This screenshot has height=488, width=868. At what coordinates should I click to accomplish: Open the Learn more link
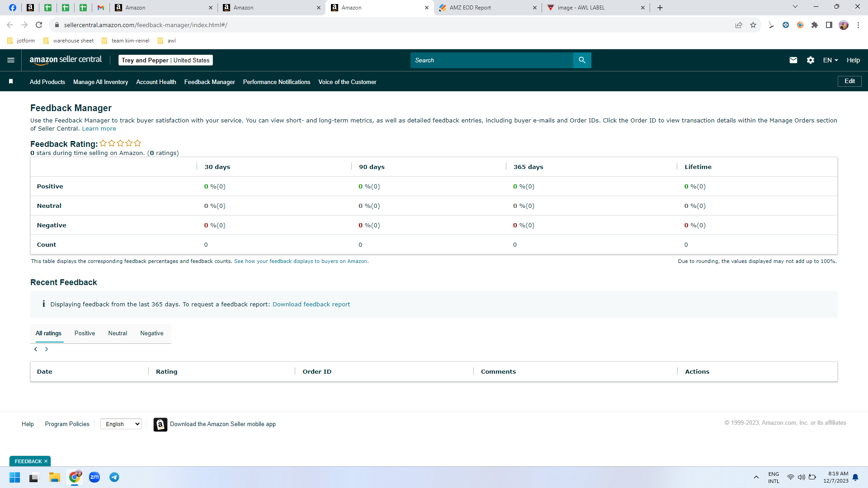(x=99, y=129)
